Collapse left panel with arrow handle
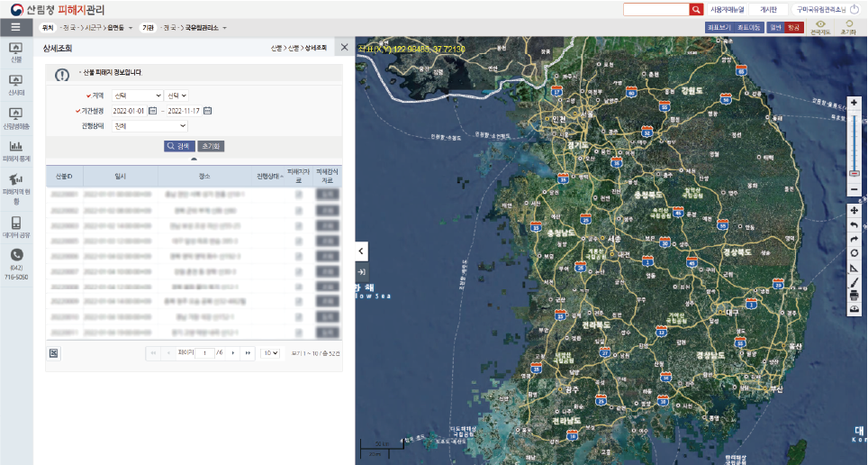Screen dimensions: 868x465 361,251
